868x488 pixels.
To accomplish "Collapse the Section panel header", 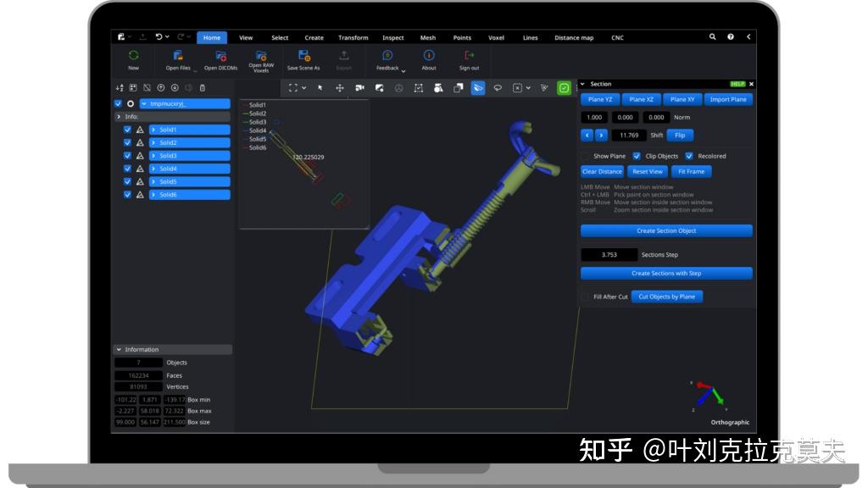I will click(x=583, y=84).
